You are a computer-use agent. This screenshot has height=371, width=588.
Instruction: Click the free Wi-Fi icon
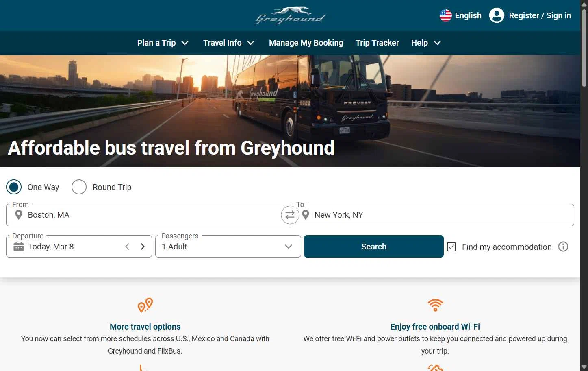(435, 305)
